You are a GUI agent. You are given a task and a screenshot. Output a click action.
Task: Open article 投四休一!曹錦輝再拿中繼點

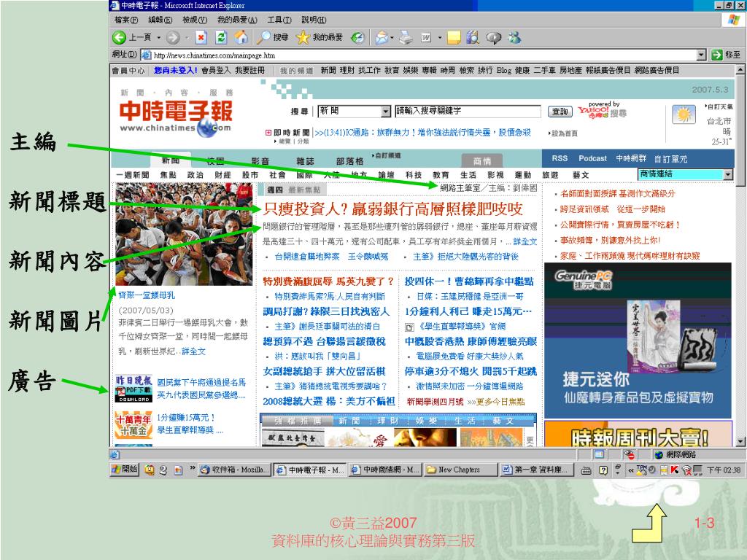(469, 281)
